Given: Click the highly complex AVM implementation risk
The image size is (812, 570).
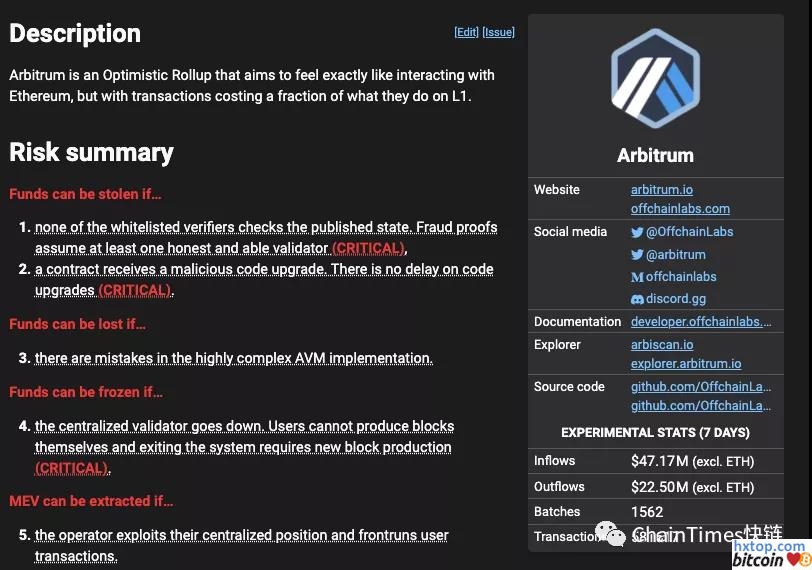Looking at the screenshot, I should (x=233, y=358).
